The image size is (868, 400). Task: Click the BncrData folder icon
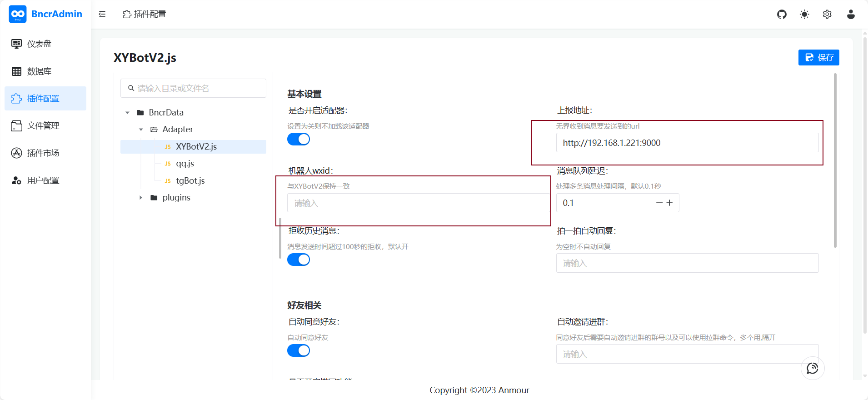tap(140, 113)
